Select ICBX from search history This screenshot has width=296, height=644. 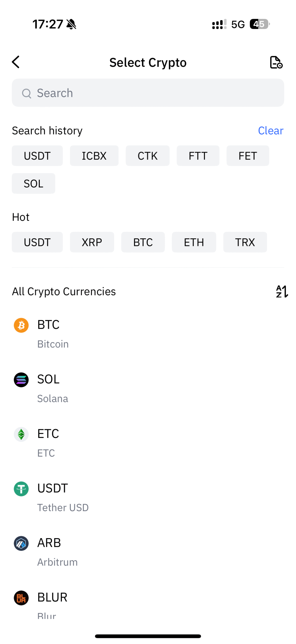pyautogui.click(x=94, y=156)
